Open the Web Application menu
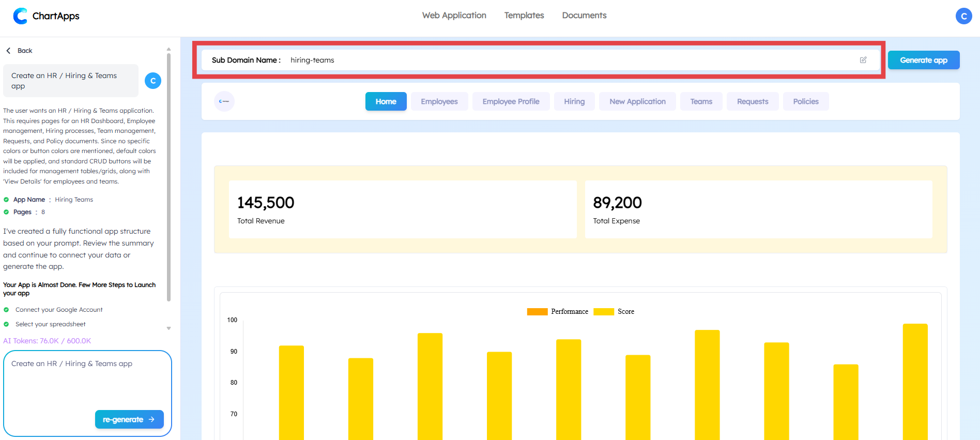This screenshot has height=440, width=980. click(x=454, y=16)
